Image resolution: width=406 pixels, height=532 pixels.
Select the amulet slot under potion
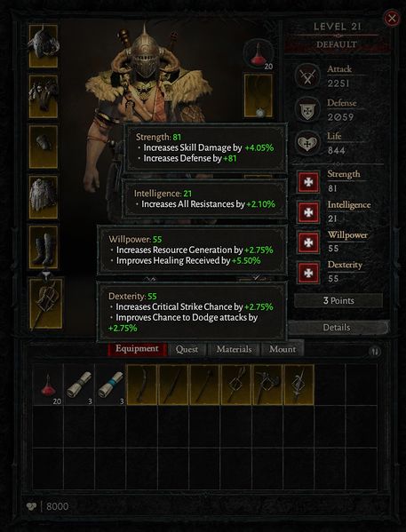point(258,96)
